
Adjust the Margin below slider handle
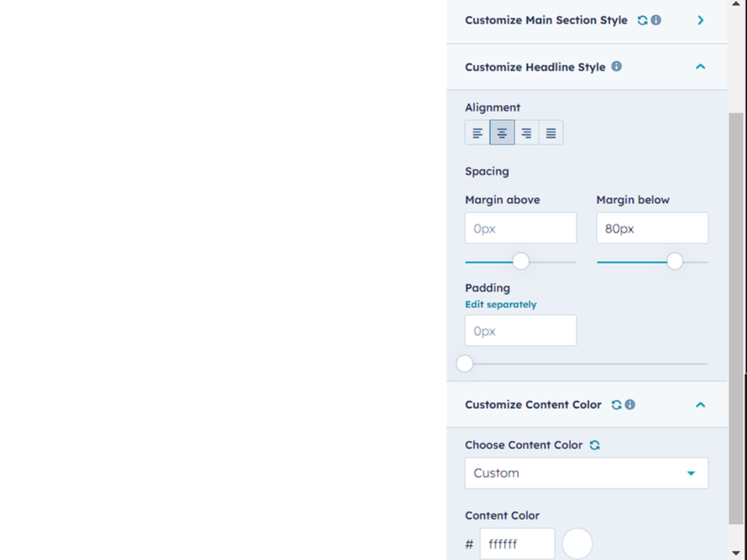(x=675, y=261)
